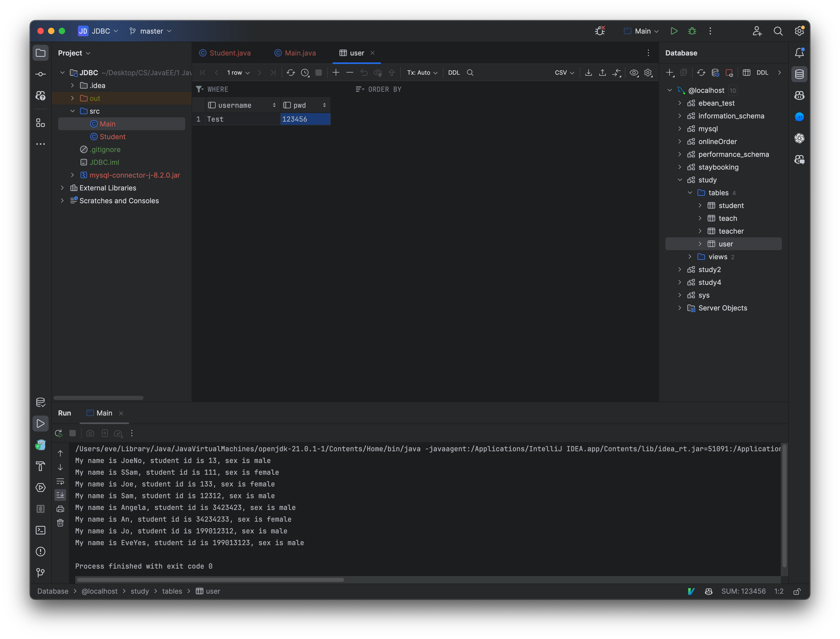The width and height of the screenshot is (840, 639).
Task: Print the console output
Action: (x=60, y=509)
